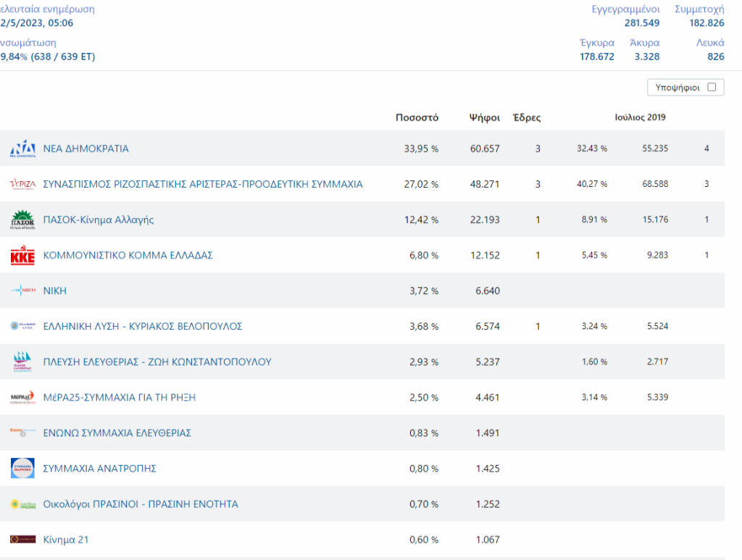Open the ΚΟΜΜΟΥΝΙΣΤΙΚΟ ΚΟΜΜΑ ΕΛΛΑΔΑΣ link
Viewport: 742px width, 560px height.
click(x=128, y=255)
